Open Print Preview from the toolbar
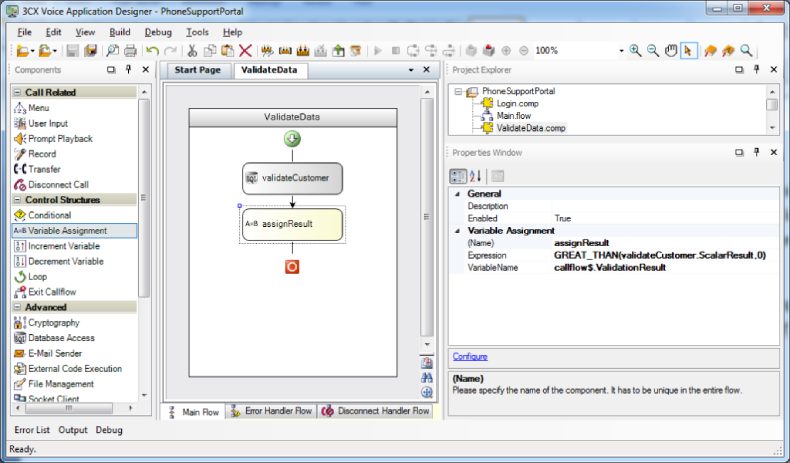Viewport: 790px width, 463px height. 112,50
